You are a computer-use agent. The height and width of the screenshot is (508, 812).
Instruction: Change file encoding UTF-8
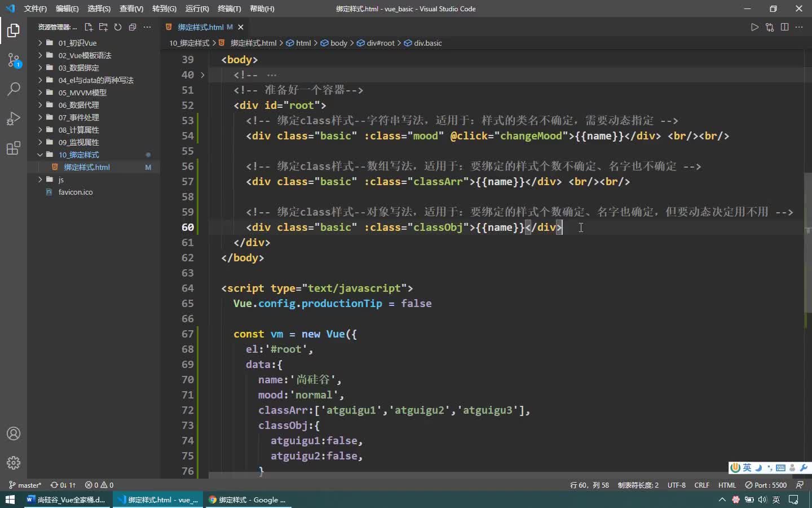click(677, 485)
